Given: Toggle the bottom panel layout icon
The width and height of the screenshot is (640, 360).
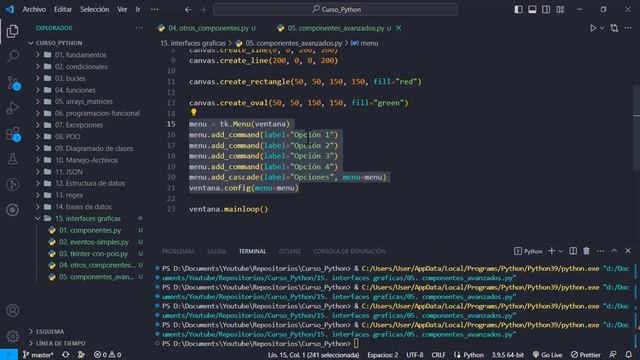Looking at the screenshot, I should click(x=532, y=9).
